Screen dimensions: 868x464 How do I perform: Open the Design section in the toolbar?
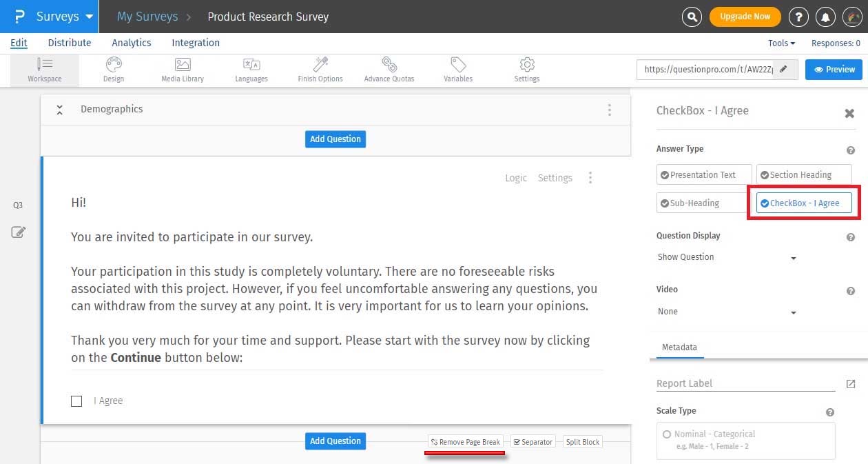click(113, 69)
